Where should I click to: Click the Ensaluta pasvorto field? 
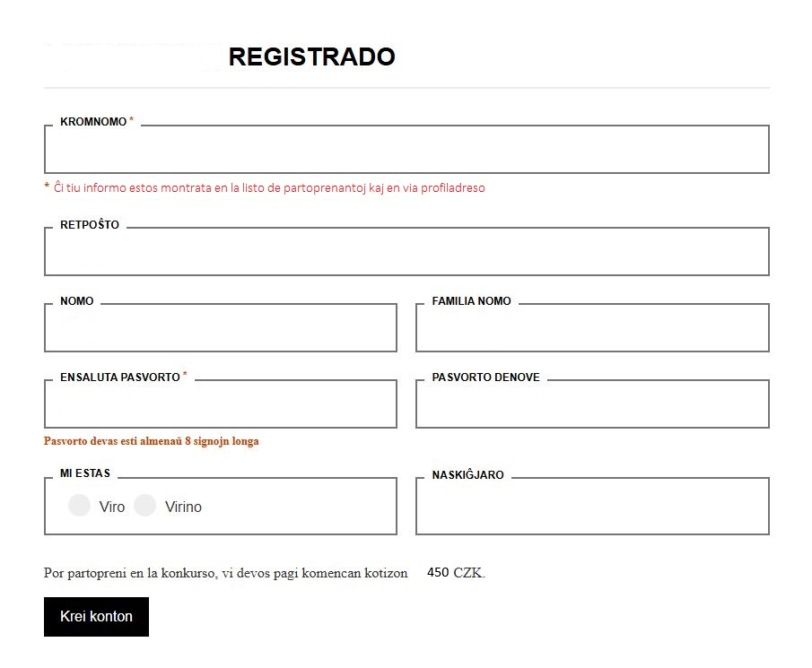click(221, 404)
